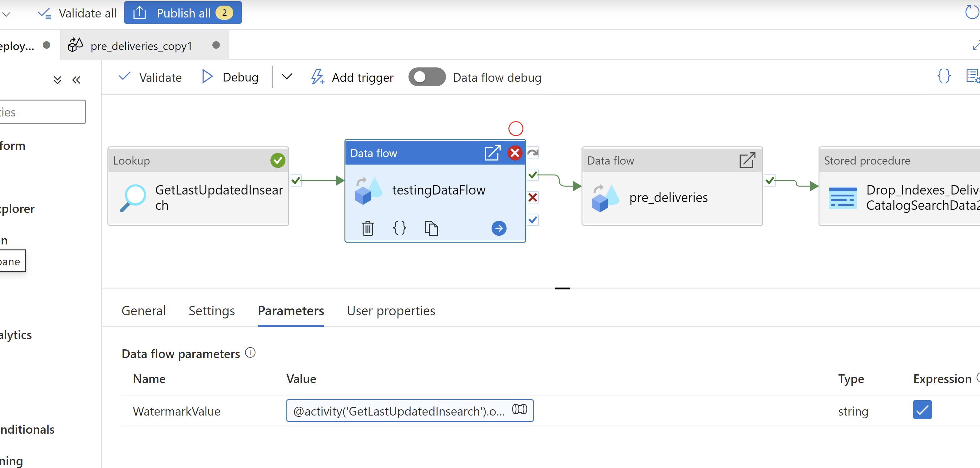Image resolution: width=980 pixels, height=468 pixels.
Task: Delete the testingDataFlow activity with trash icon
Action: pos(368,228)
